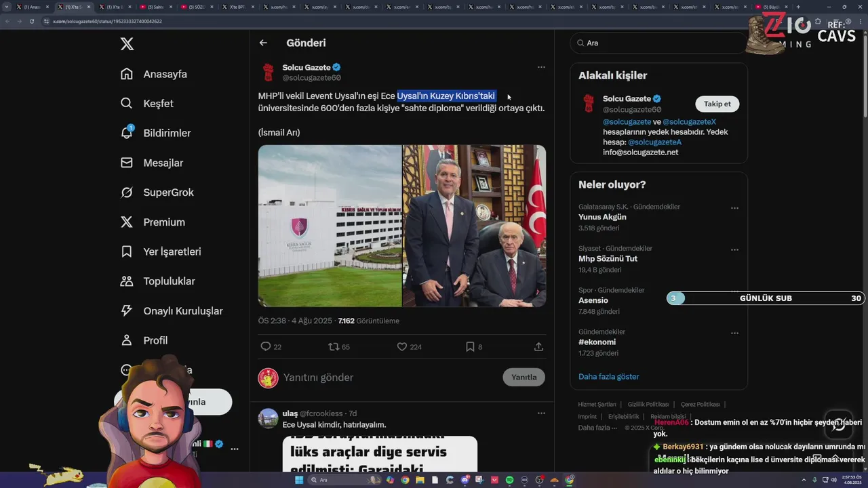Open Çerez Politikası footer link

[x=701, y=405]
